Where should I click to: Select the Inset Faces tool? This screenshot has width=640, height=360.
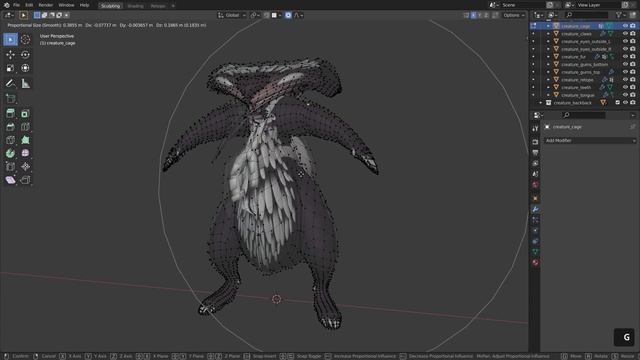[25, 114]
